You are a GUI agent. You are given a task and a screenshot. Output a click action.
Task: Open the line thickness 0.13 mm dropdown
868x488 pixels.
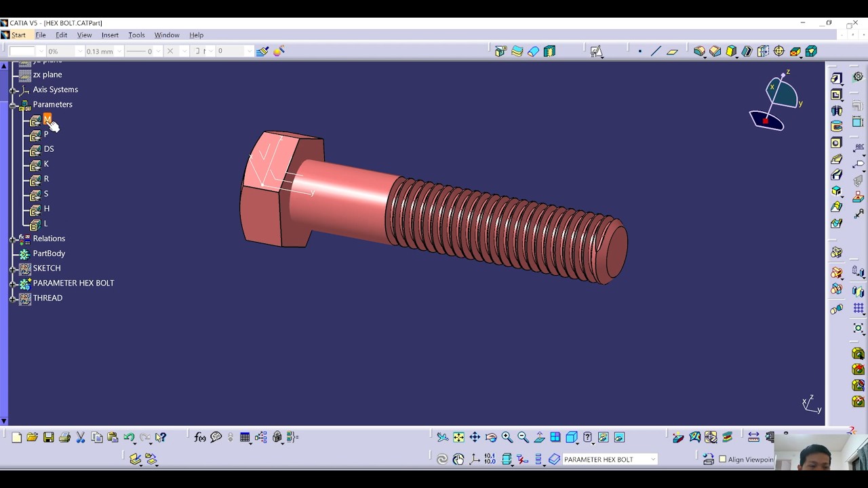pos(119,52)
